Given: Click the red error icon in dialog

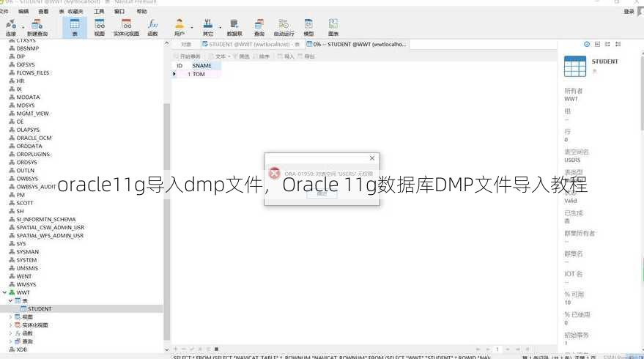Looking at the screenshot, I should coord(274,174).
